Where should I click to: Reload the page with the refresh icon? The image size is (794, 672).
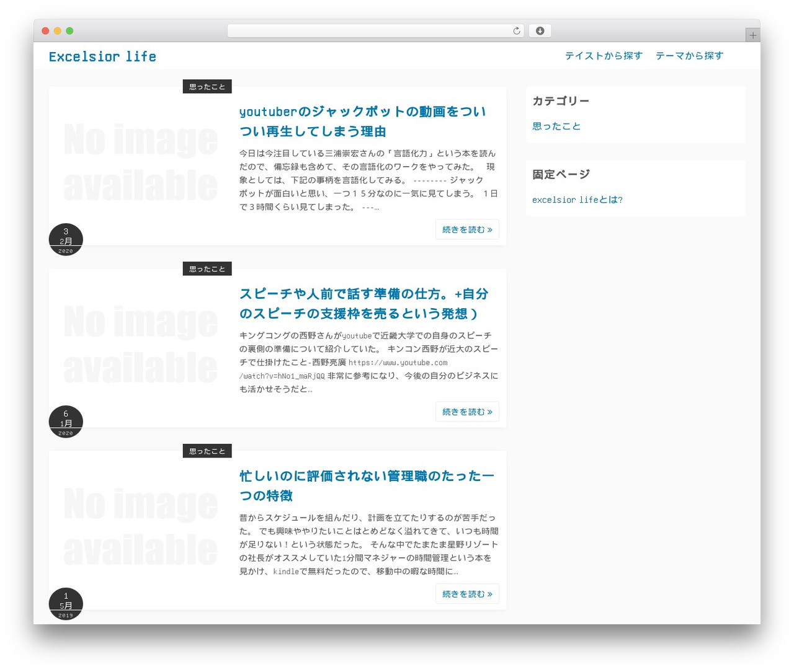coord(517,31)
